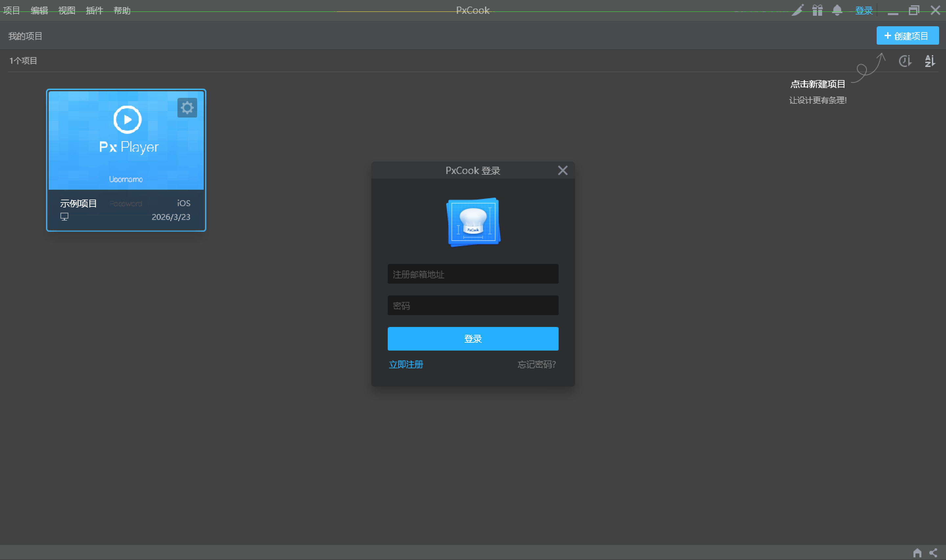Open the 项目 menu
This screenshot has height=560, width=946.
pyautogui.click(x=11, y=11)
